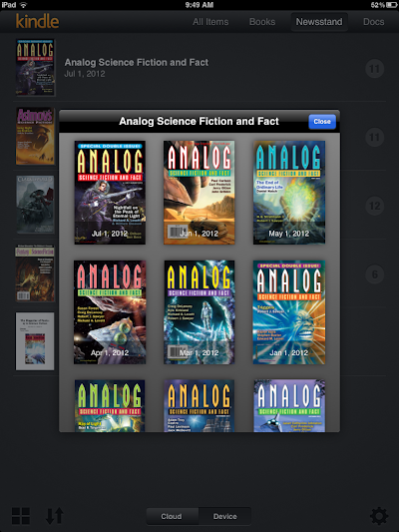Switch to grid view icon
Screen dimensions: 399x532
pos(21,516)
